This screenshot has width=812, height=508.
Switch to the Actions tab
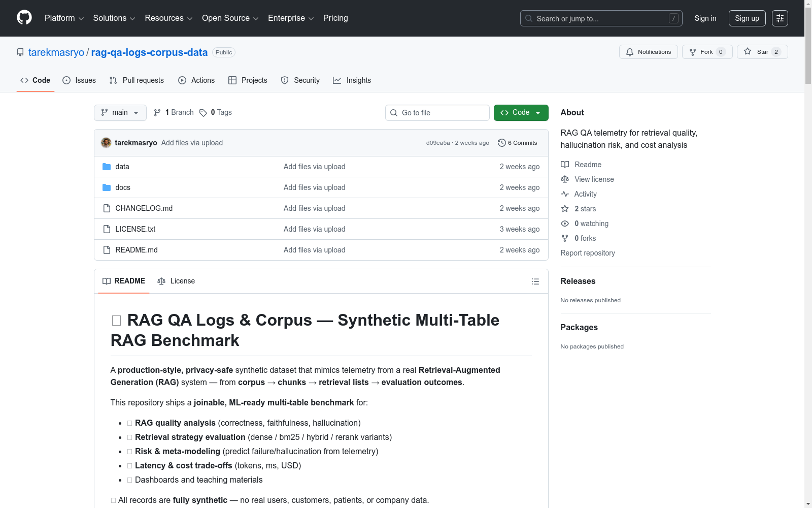[x=196, y=80]
